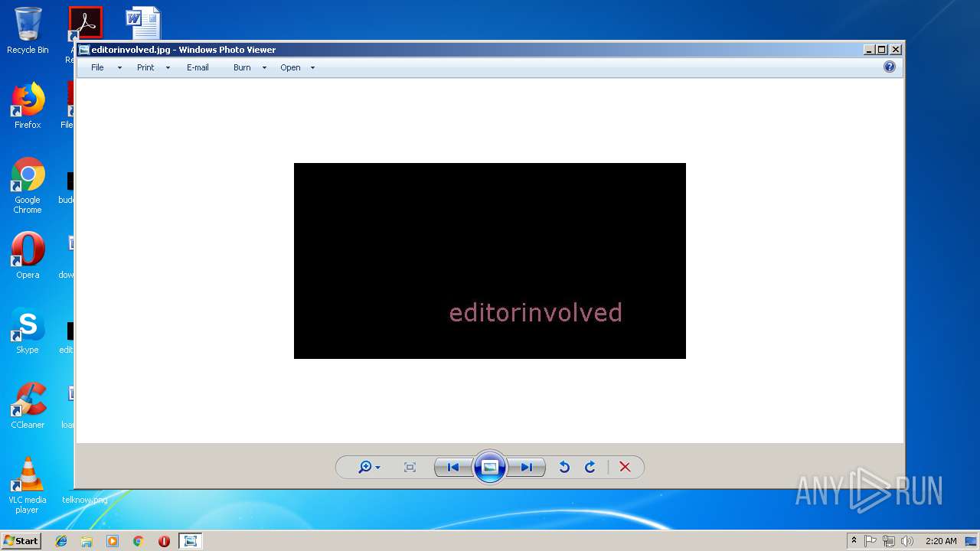The width and height of the screenshot is (980, 551).
Task: Open the network tray icon
Action: pyautogui.click(x=889, y=541)
